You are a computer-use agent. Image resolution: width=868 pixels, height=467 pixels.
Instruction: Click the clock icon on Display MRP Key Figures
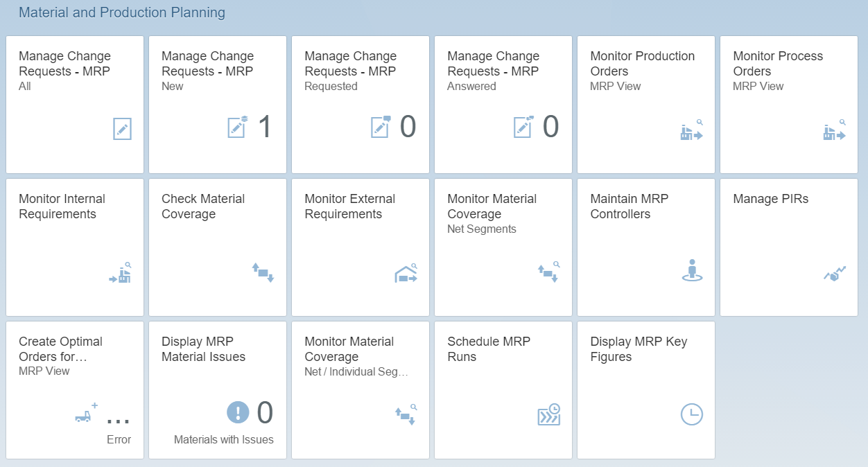click(691, 414)
